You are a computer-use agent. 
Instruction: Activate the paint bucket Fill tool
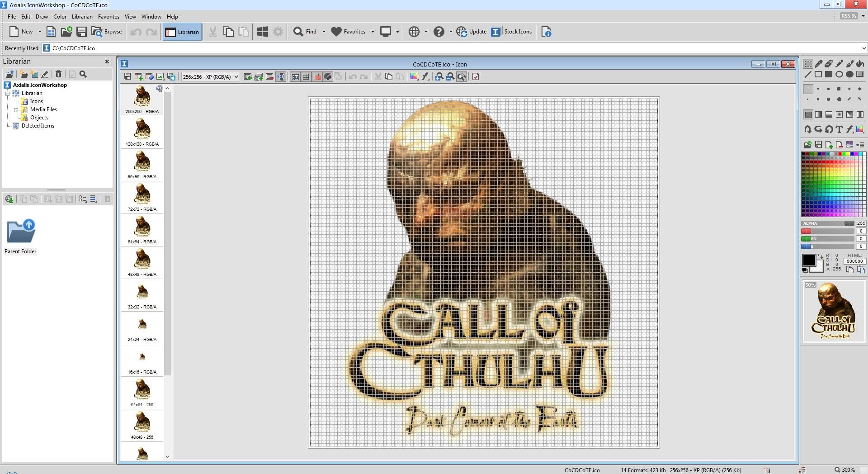860,64
